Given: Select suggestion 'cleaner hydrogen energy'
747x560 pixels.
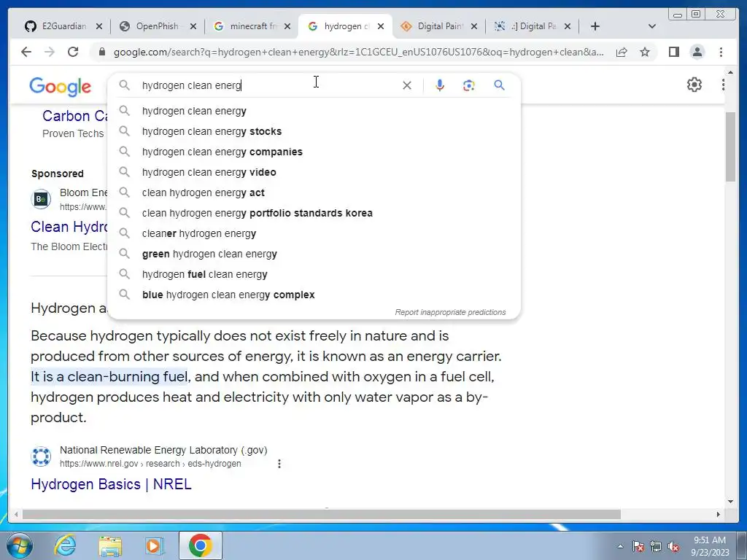Looking at the screenshot, I should (x=314, y=234).
